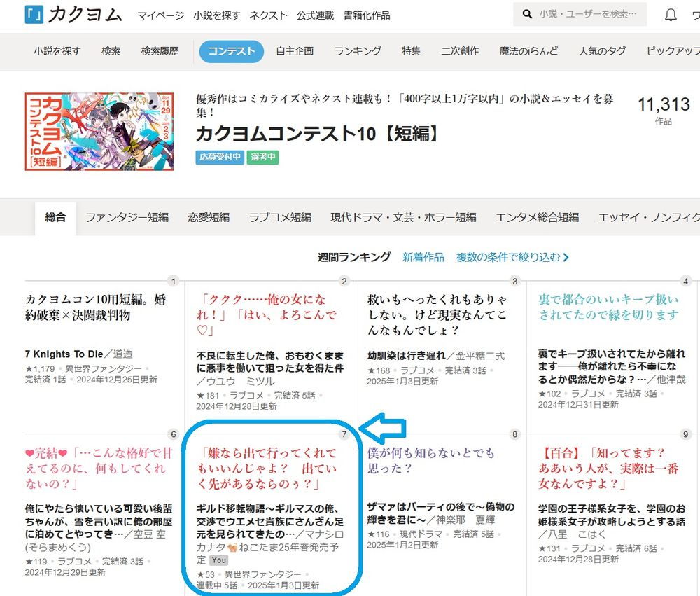Select the コンテスト pill button
The width and height of the screenshot is (700, 596).
click(231, 51)
